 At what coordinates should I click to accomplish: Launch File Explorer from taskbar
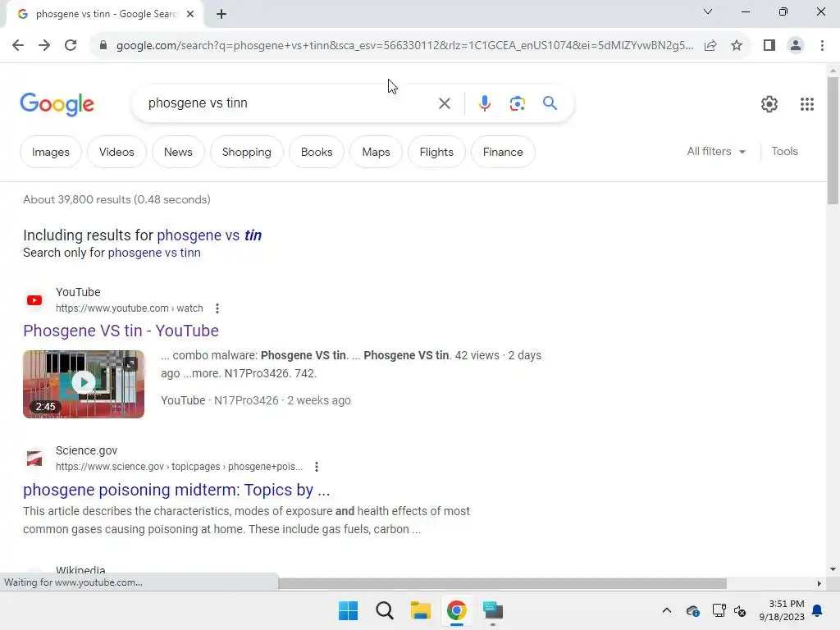coord(421,610)
